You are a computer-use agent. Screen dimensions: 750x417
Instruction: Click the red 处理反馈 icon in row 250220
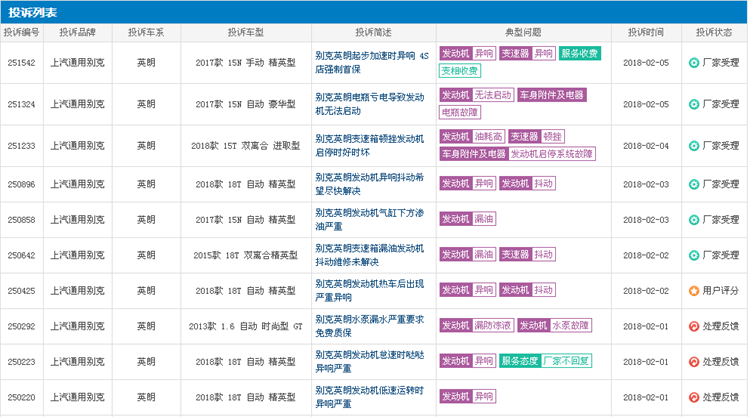tap(694, 397)
